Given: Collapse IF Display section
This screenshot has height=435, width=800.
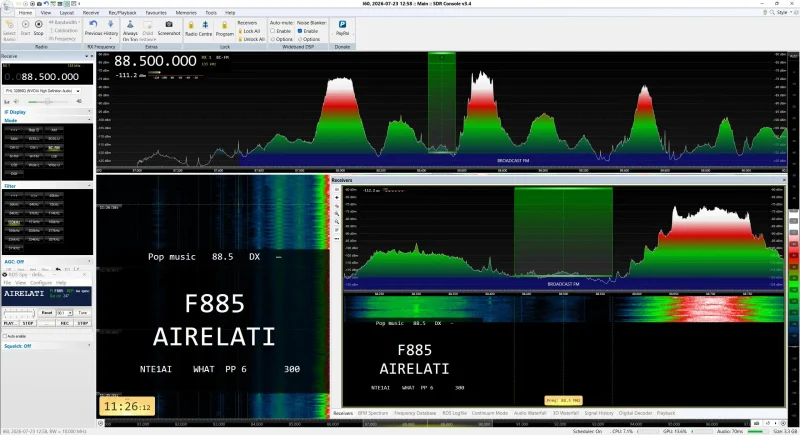Looking at the screenshot, I should [x=89, y=112].
